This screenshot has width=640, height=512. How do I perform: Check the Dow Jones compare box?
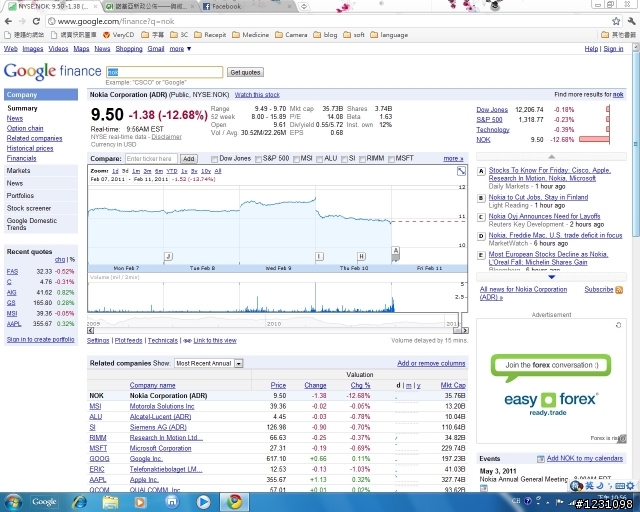[x=214, y=159]
